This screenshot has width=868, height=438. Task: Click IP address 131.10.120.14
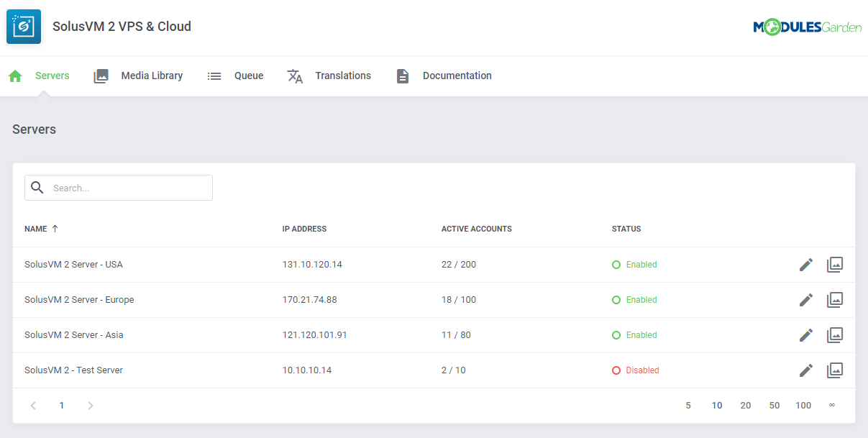(312, 265)
